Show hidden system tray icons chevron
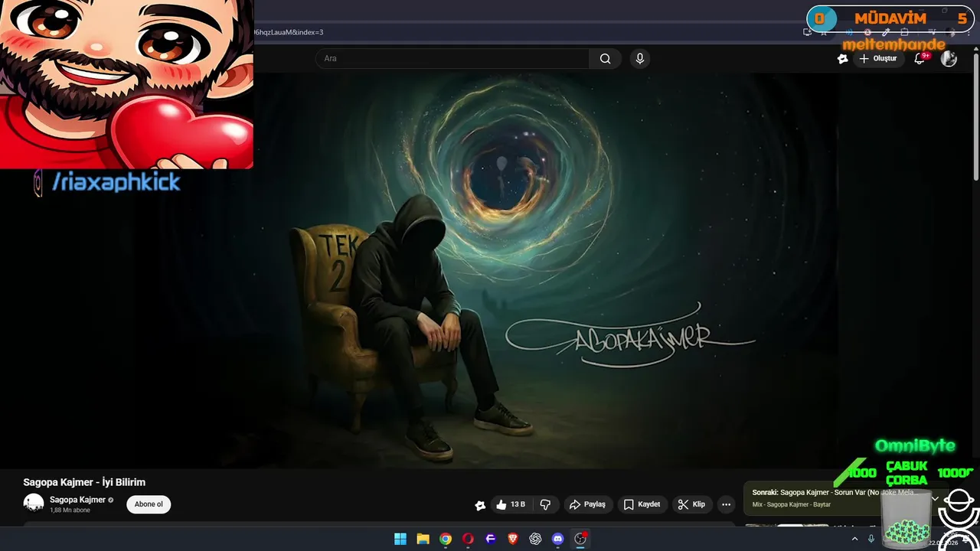Image resolution: width=980 pixels, height=551 pixels. tap(854, 539)
